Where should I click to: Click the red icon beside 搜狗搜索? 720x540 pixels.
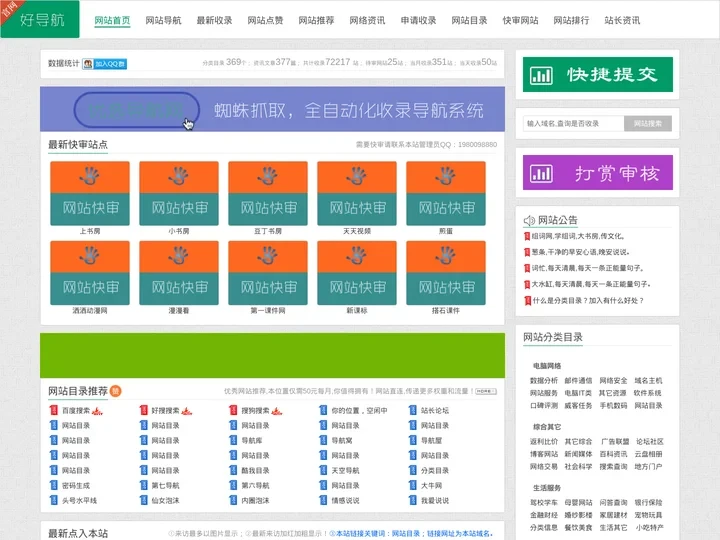pyautogui.click(x=233, y=411)
